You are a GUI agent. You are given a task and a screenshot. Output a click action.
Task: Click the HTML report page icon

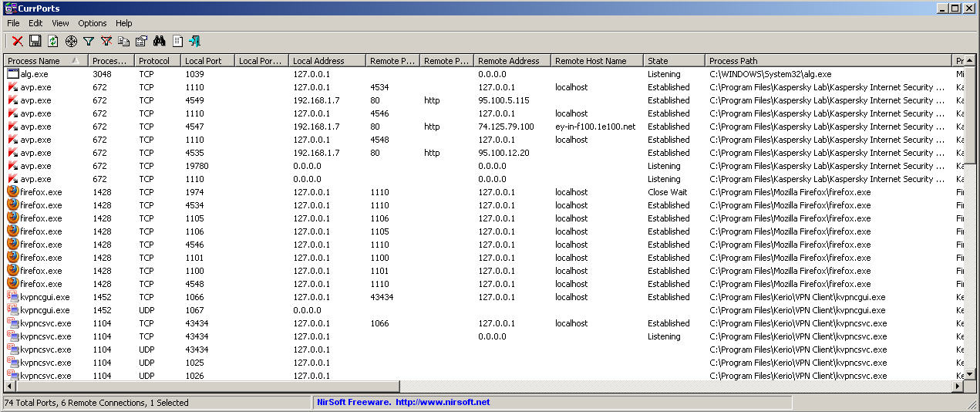[177, 41]
